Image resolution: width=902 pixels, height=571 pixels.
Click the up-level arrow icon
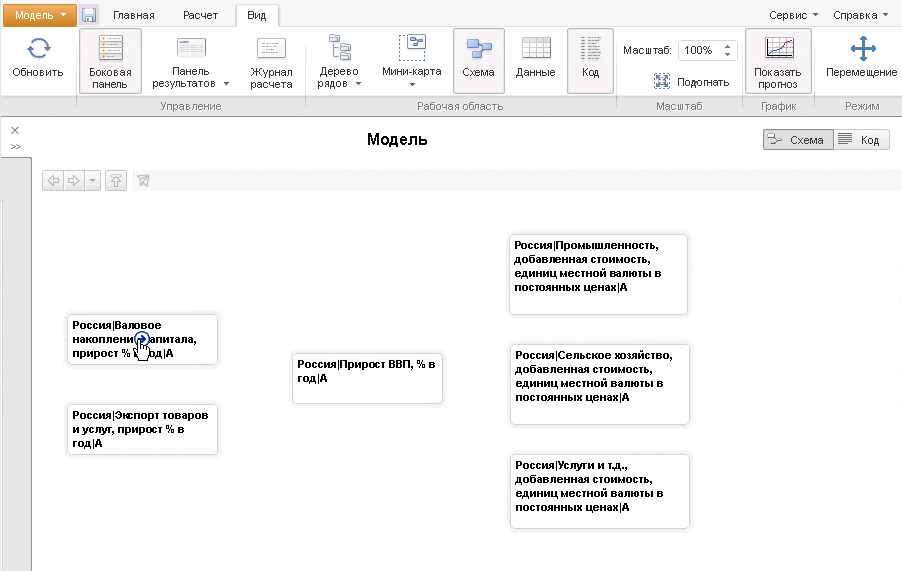(x=116, y=180)
